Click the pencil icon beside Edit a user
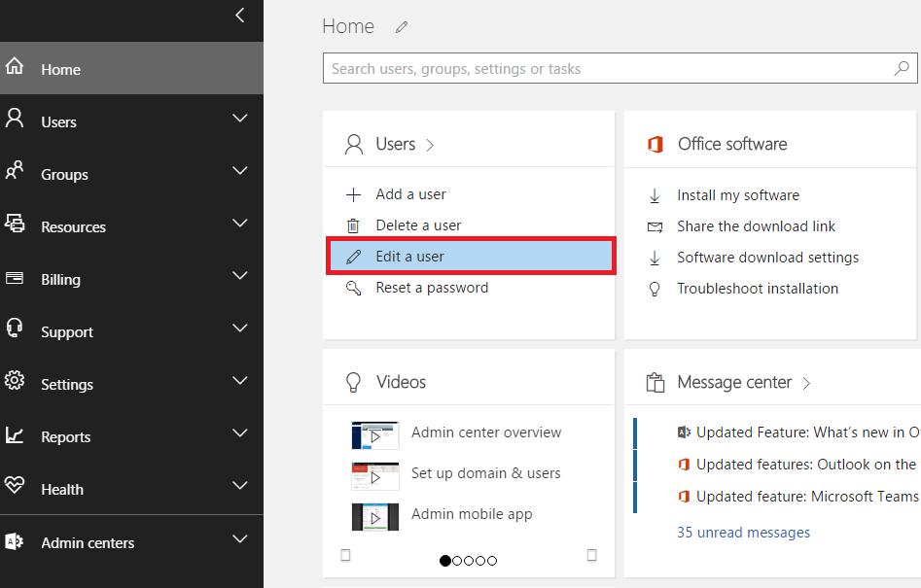The image size is (921, 588). pos(354,257)
